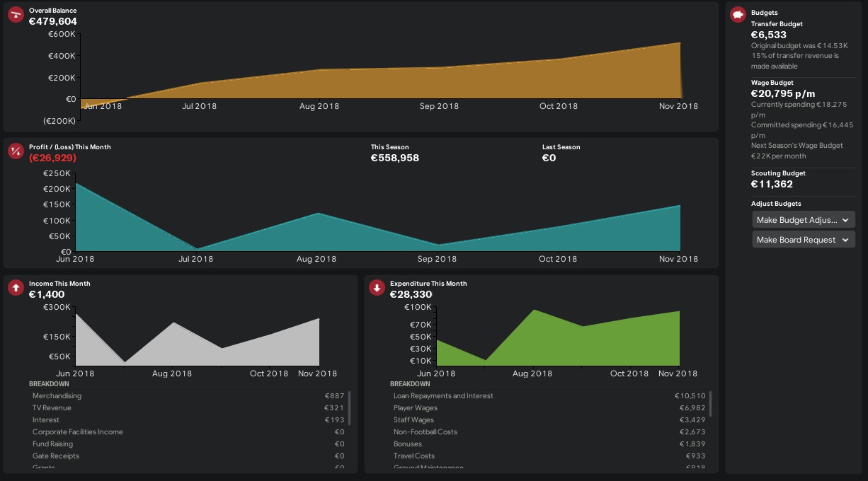Click the Budgets piggy bank icon
Screen dimensions: 868x481
738,14
